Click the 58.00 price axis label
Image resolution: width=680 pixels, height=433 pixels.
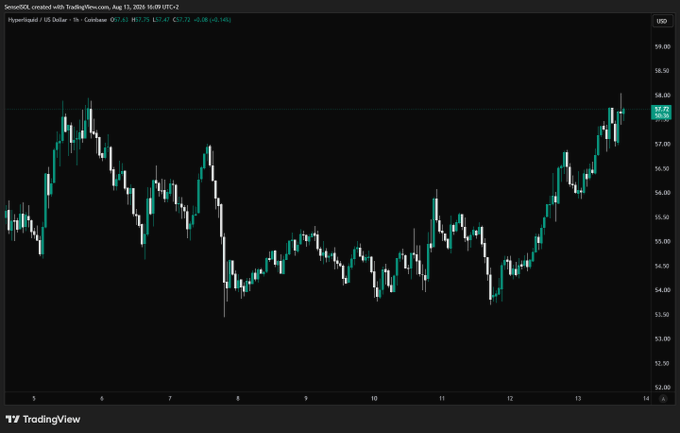coord(662,95)
